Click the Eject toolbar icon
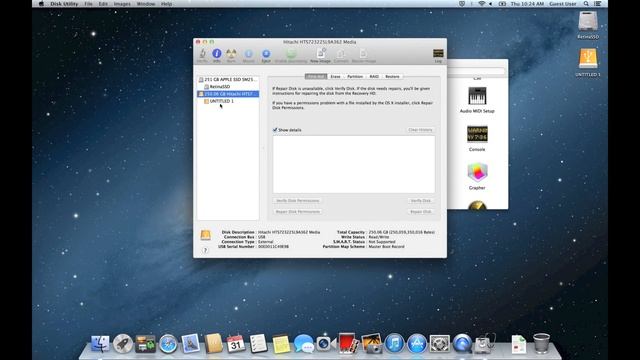Image resolution: width=640 pixels, height=360 pixels. 266,55
